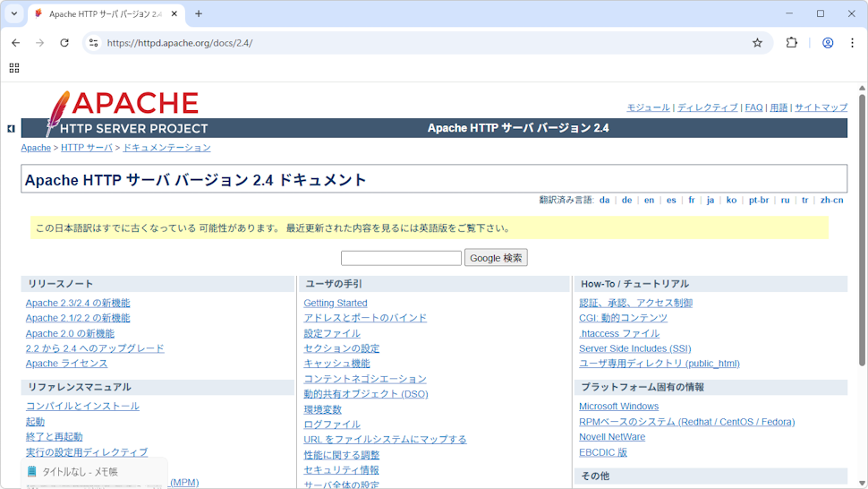Click the Google search text field
This screenshot has height=489, width=868.
pyautogui.click(x=402, y=258)
